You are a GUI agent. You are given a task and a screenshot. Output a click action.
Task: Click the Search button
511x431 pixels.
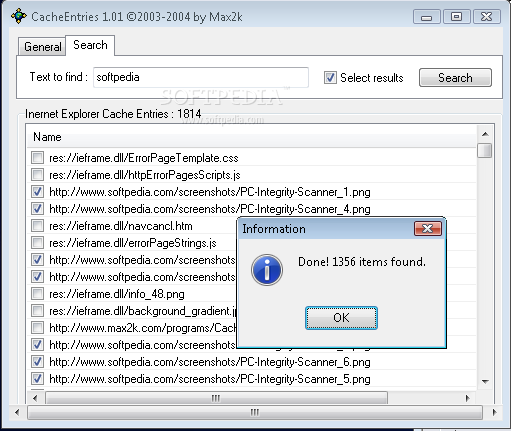tap(455, 78)
